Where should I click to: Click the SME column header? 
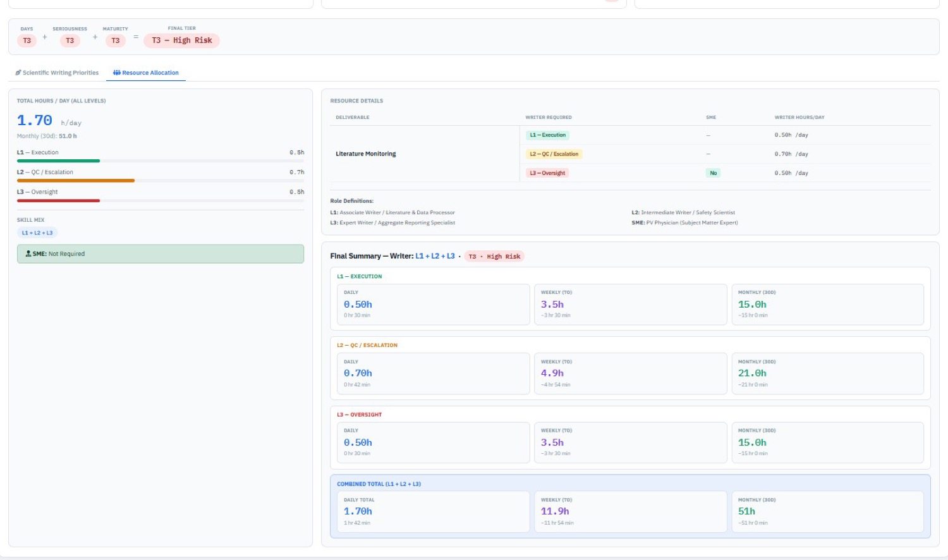coord(711,118)
